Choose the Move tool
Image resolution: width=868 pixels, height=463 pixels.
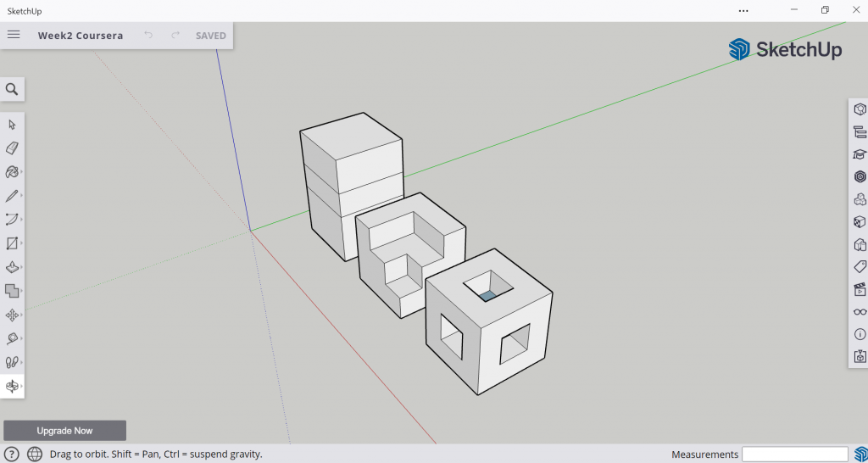[x=12, y=315]
